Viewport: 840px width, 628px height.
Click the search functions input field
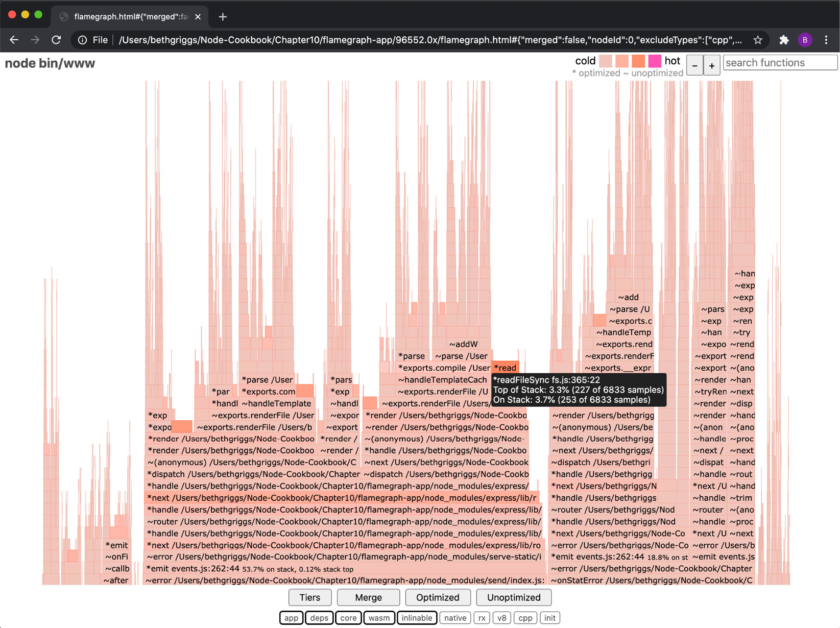point(780,62)
